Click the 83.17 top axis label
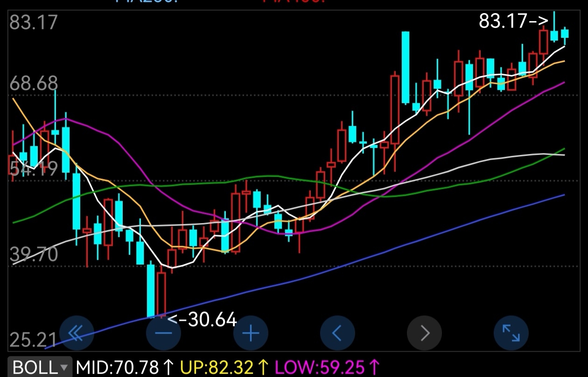This screenshot has width=588, height=377. click(x=33, y=22)
